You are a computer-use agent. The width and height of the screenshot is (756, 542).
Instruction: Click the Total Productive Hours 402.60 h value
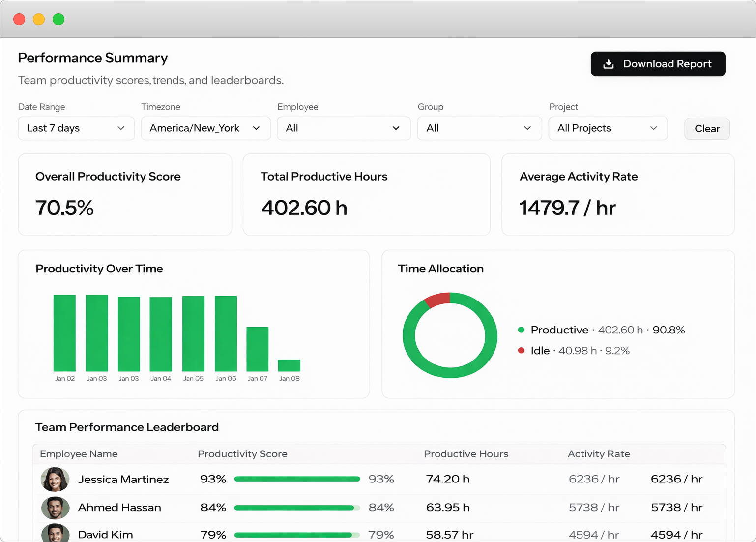point(304,208)
